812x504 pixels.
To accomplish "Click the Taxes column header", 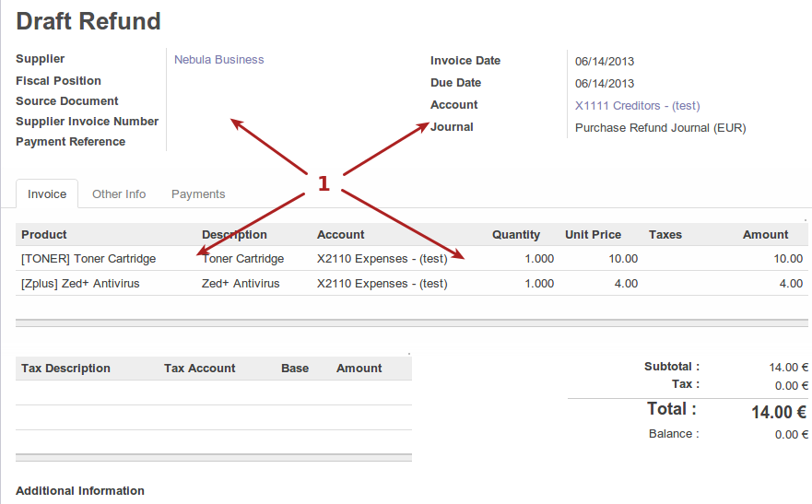I will coord(665,235).
